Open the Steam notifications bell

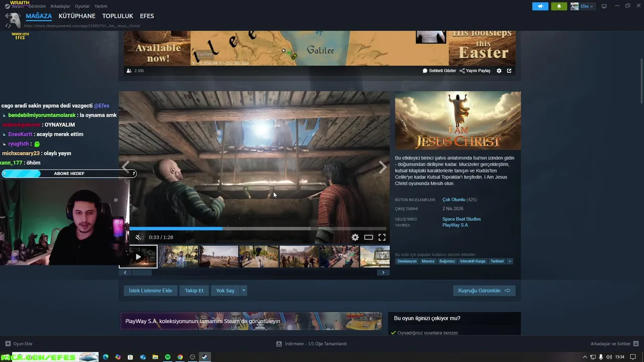point(559,6)
